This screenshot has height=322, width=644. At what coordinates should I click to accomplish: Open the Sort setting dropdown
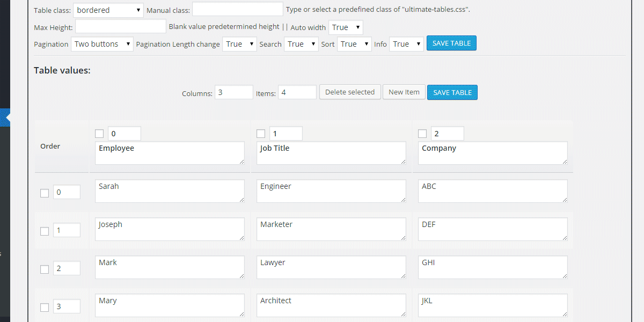tap(354, 44)
